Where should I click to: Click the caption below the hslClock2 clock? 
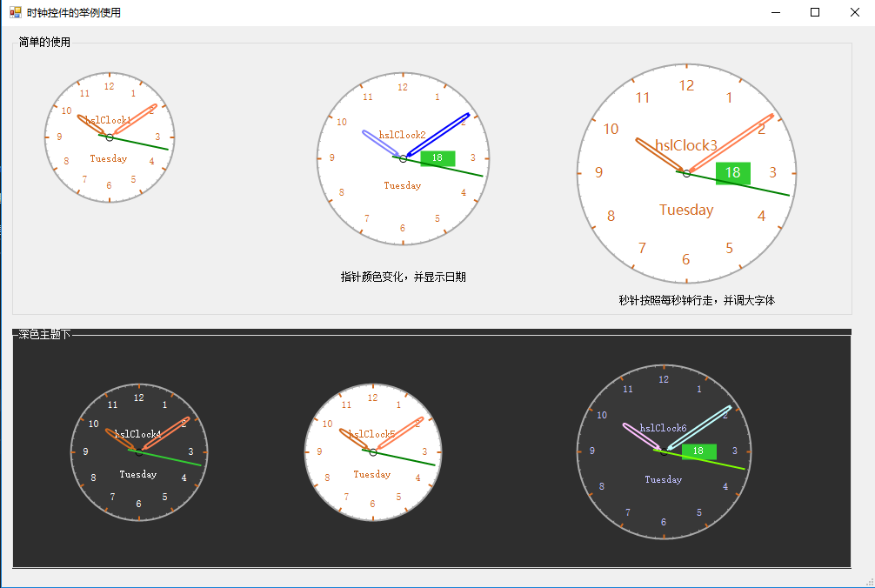403,277
